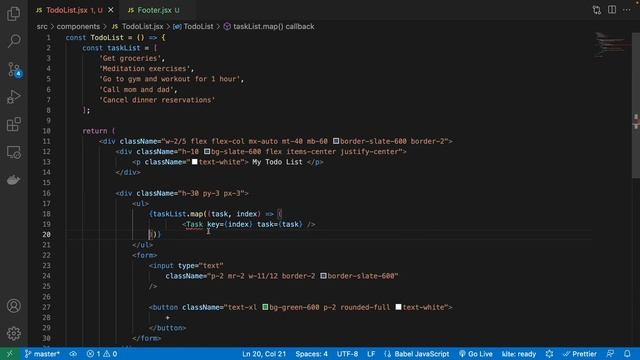Open the editor More Actions menu
Image resolution: width=640 pixels, height=360 pixels.
[x=627, y=10]
